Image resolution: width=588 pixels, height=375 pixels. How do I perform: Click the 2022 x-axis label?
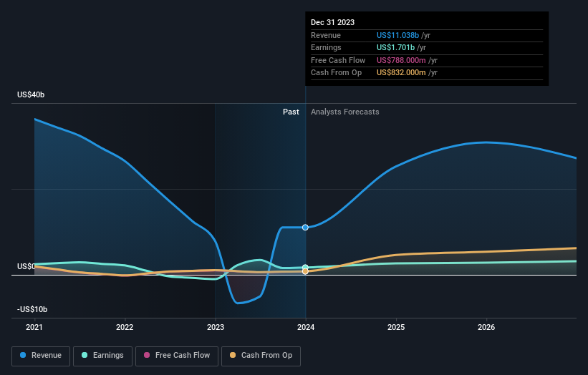[125, 327]
